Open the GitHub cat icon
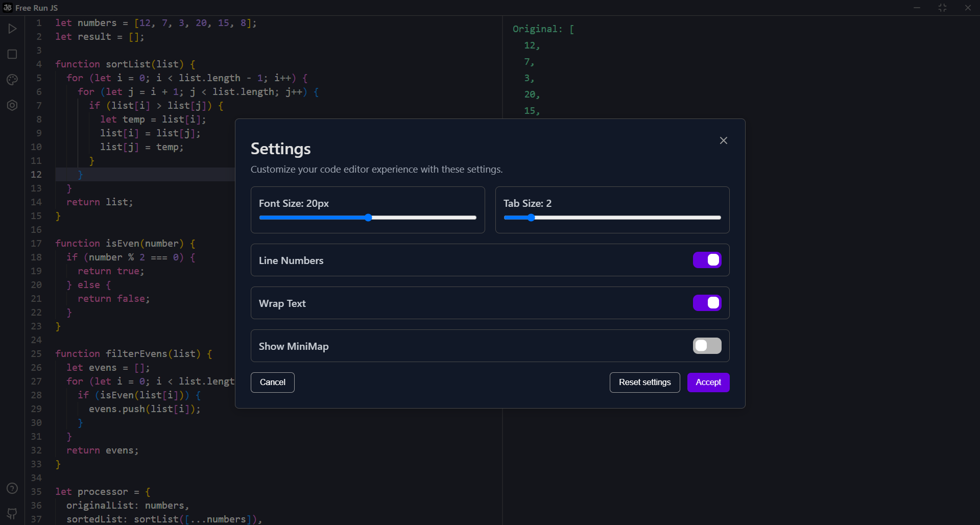Screen dimensions: 980x525 pyautogui.click(x=12, y=513)
